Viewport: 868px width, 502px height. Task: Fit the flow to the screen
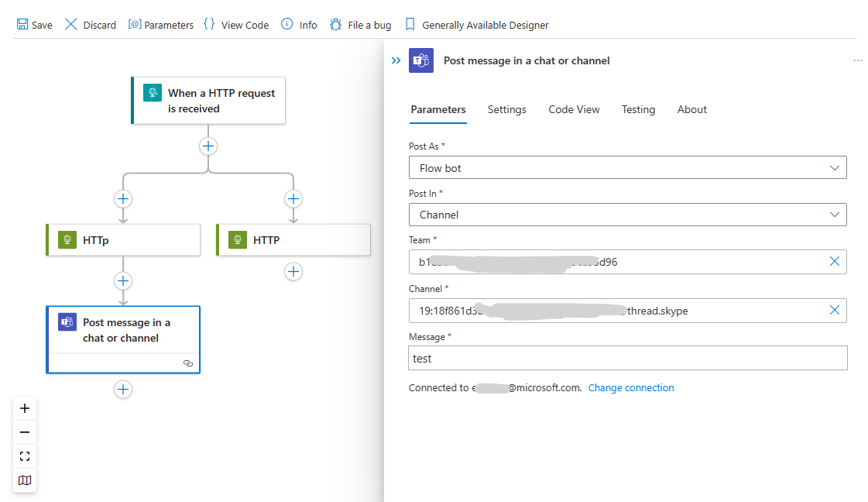pos(24,456)
